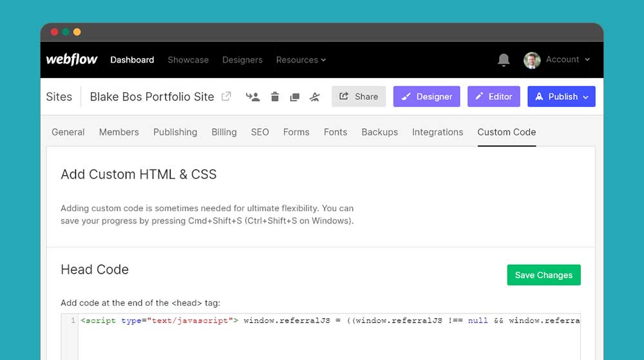Delete the site with trash icon

(275, 97)
